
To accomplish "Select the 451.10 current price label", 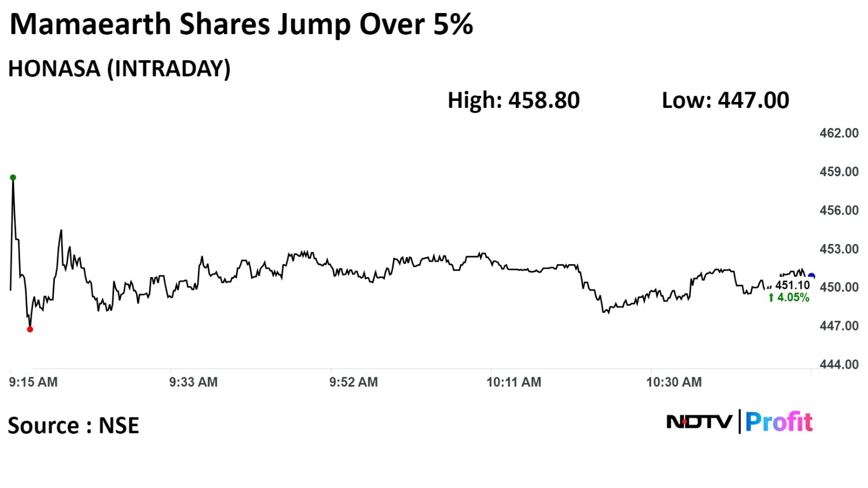I will (x=792, y=285).
